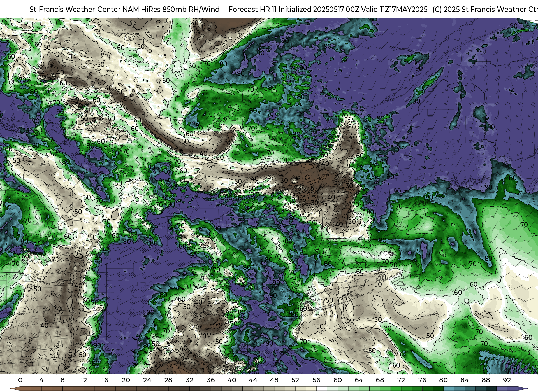Click the "Forecast HR 11" text in header
This screenshot has width=538, height=392.
pos(253,10)
